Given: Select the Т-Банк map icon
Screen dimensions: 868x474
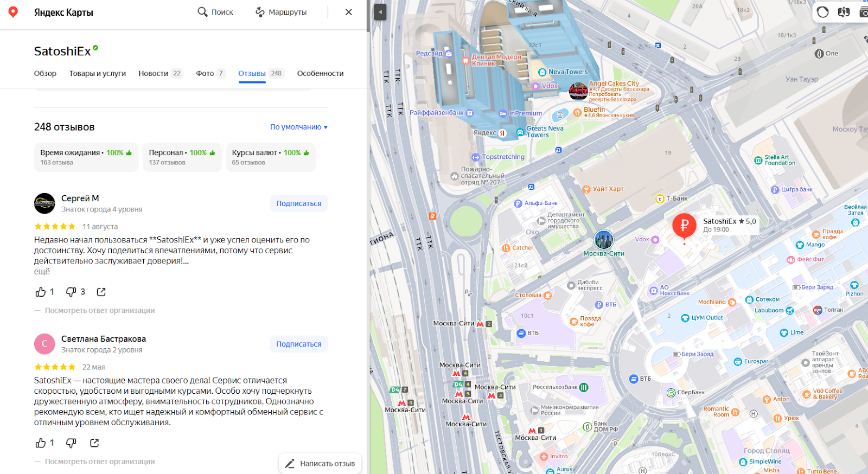Looking at the screenshot, I should tap(660, 199).
